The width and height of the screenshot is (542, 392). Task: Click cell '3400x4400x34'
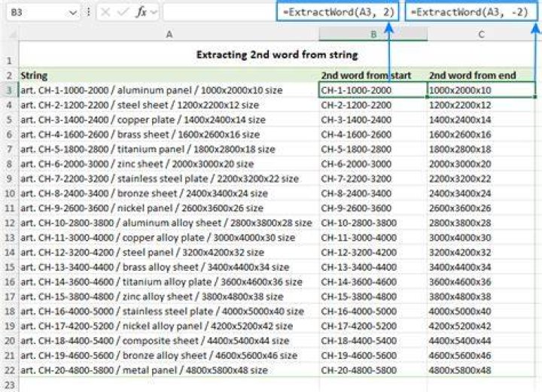tap(481, 267)
